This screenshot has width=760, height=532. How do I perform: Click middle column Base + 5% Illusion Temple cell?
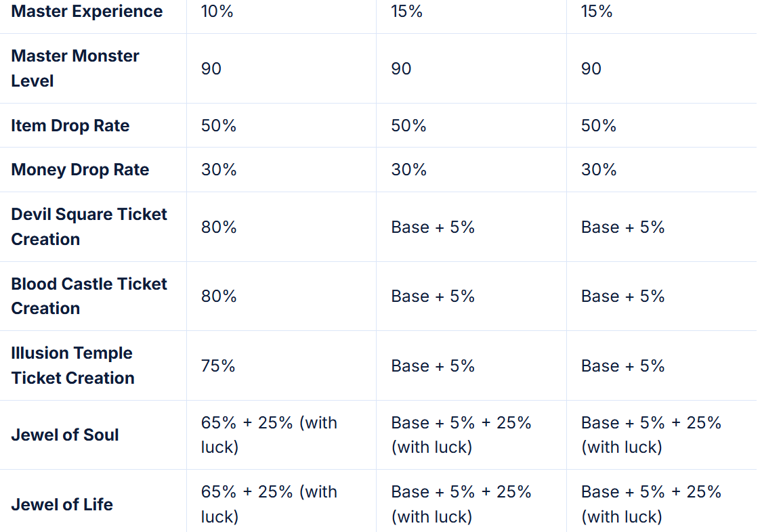pyautogui.click(x=433, y=365)
